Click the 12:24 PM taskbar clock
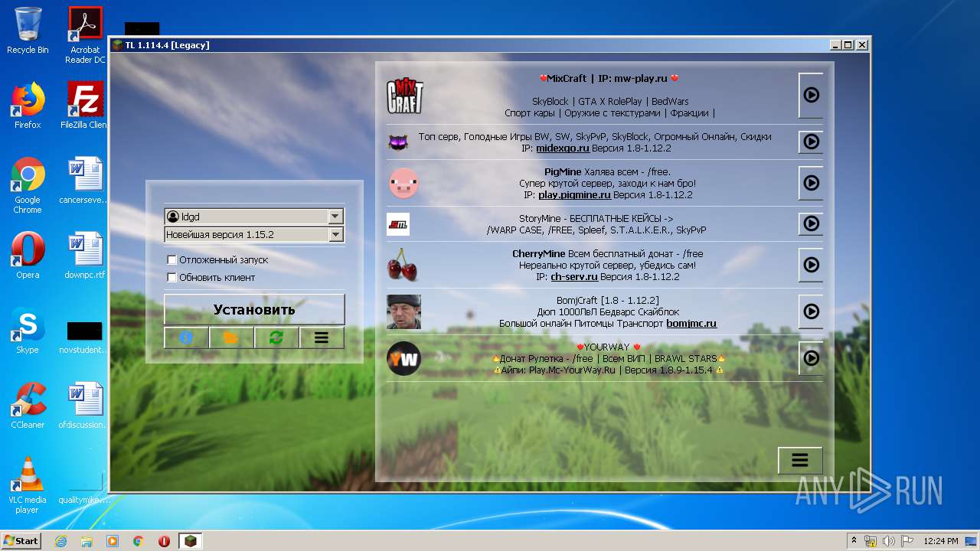 click(x=940, y=541)
